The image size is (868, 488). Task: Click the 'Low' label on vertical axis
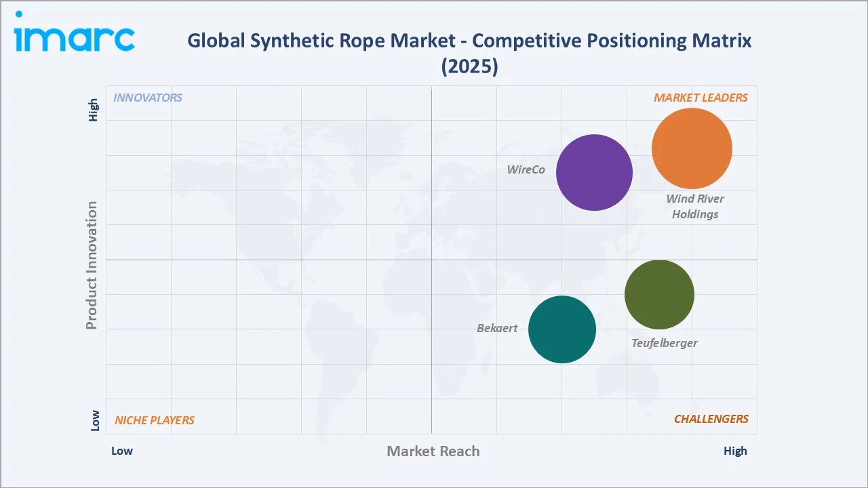point(94,420)
